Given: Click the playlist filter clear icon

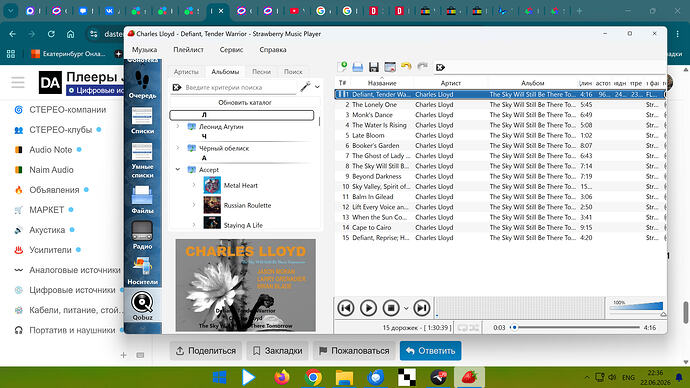Looking at the screenshot, I should pos(440,67).
